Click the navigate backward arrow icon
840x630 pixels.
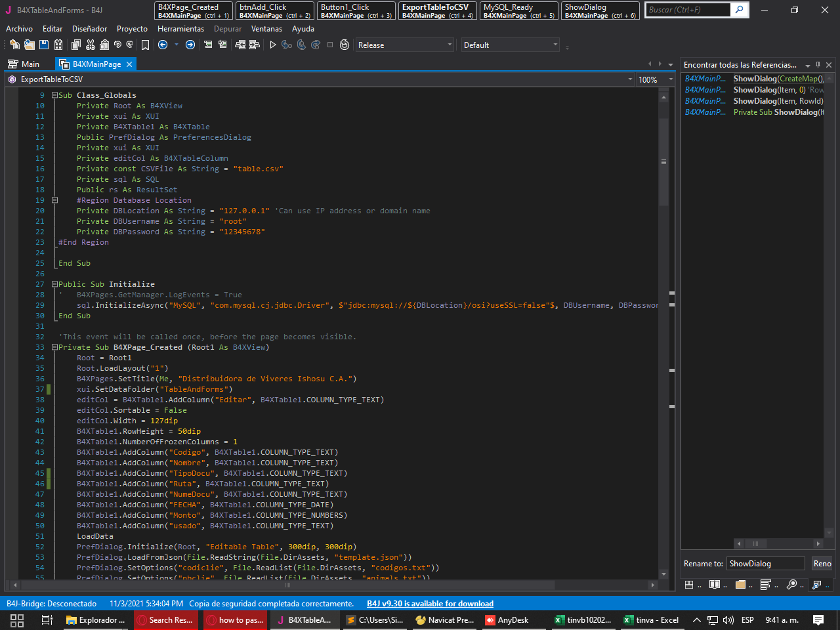[163, 45]
